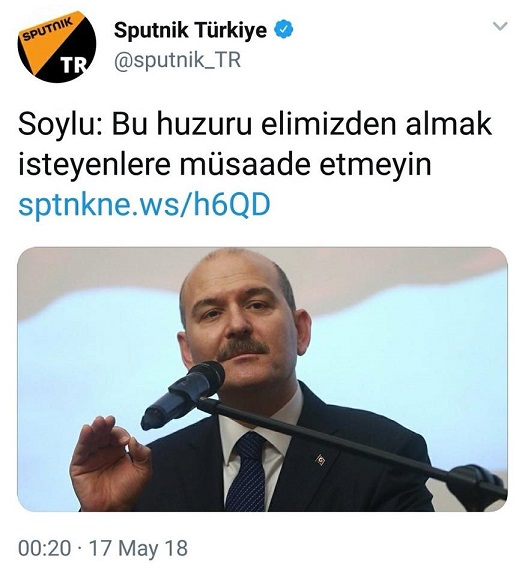Open the attached tweet photo
The width and height of the screenshot is (525, 576).
(262, 379)
